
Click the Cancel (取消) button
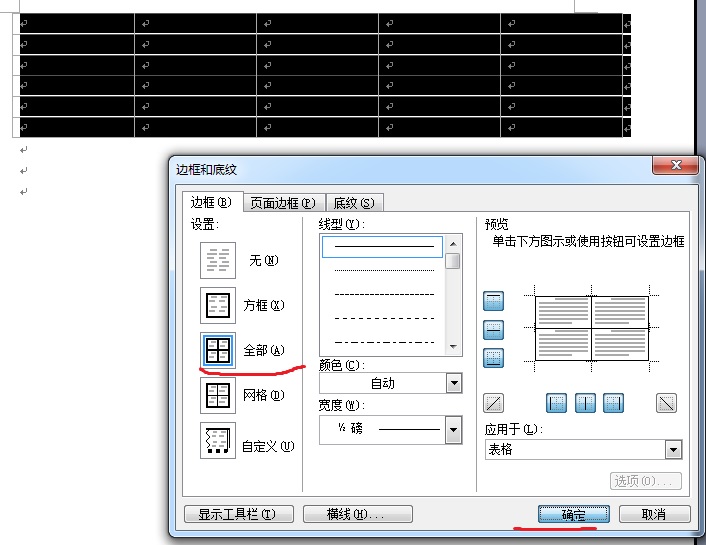click(x=654, y=514)
